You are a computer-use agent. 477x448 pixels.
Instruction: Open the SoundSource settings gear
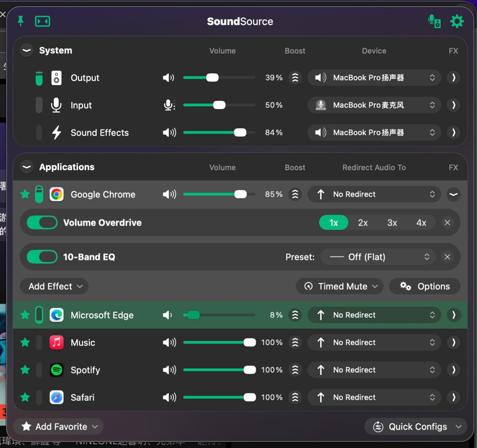pos(457,21)
